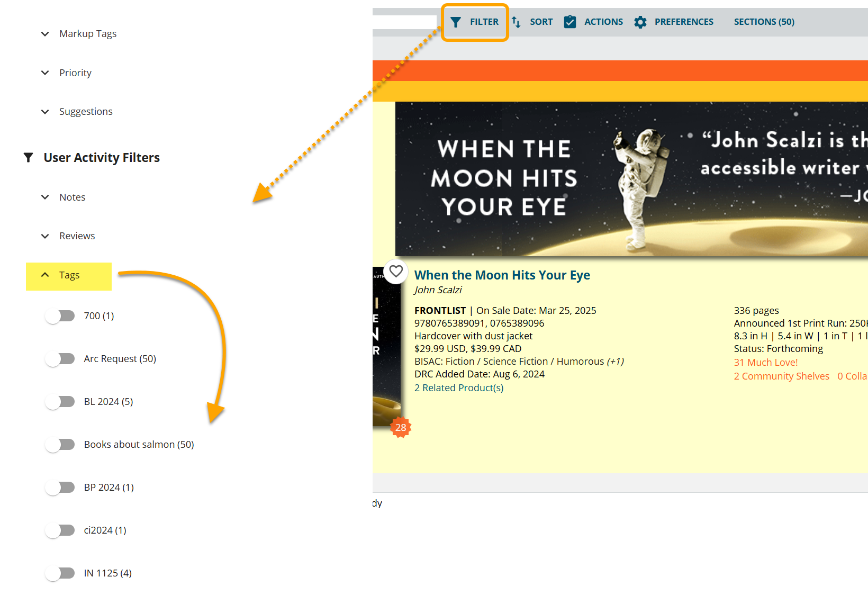Click the author name John Scalzi
Image resolution: width=868 pixels, height=604 pixels.
pyautogui.click(x=438, y=290)
